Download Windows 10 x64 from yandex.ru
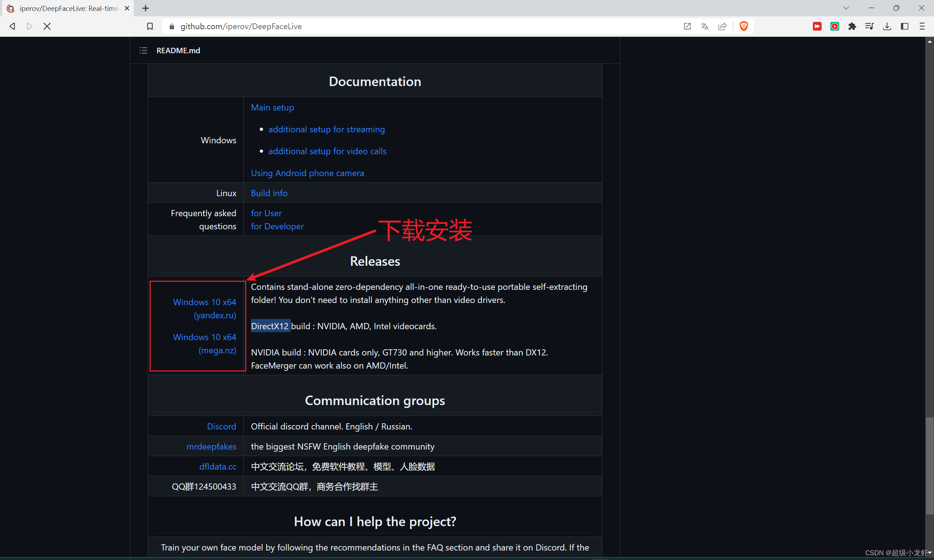The width and height of the screenshot is (934, 560). [x=205, y=309]
